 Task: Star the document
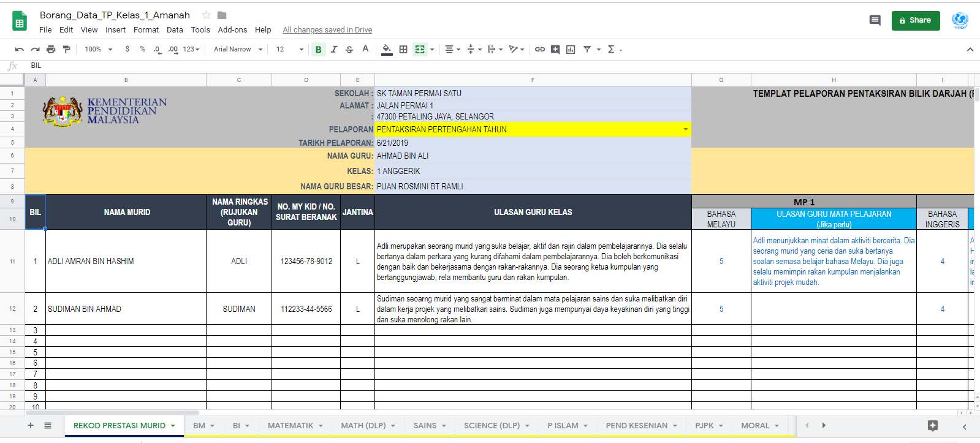[x=206, y=15]
